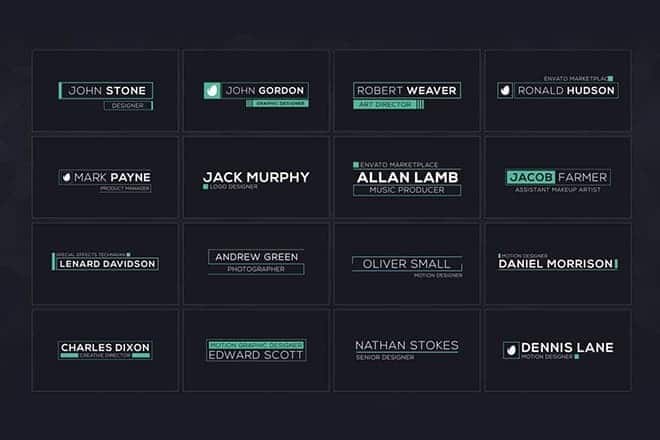660x440 pixels.
Task: Pick the Daniel Morrison title thumbnail
Action: coord(557,263)
